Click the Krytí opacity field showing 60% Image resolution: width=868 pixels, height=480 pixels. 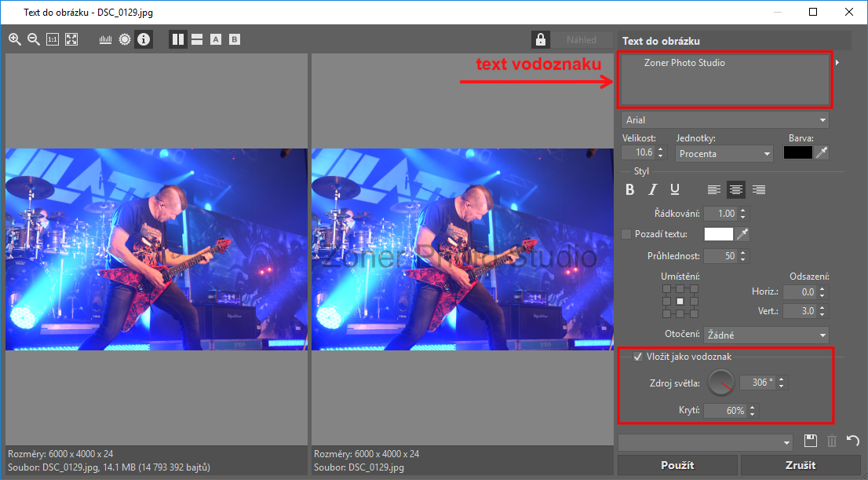pos(725,411)
